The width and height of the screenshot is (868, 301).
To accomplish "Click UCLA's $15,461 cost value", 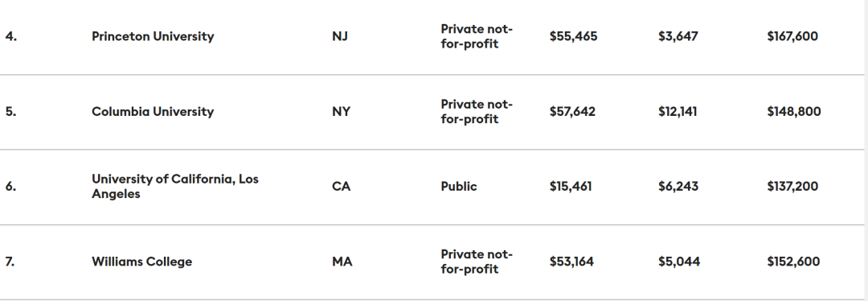I will point(571,187).
